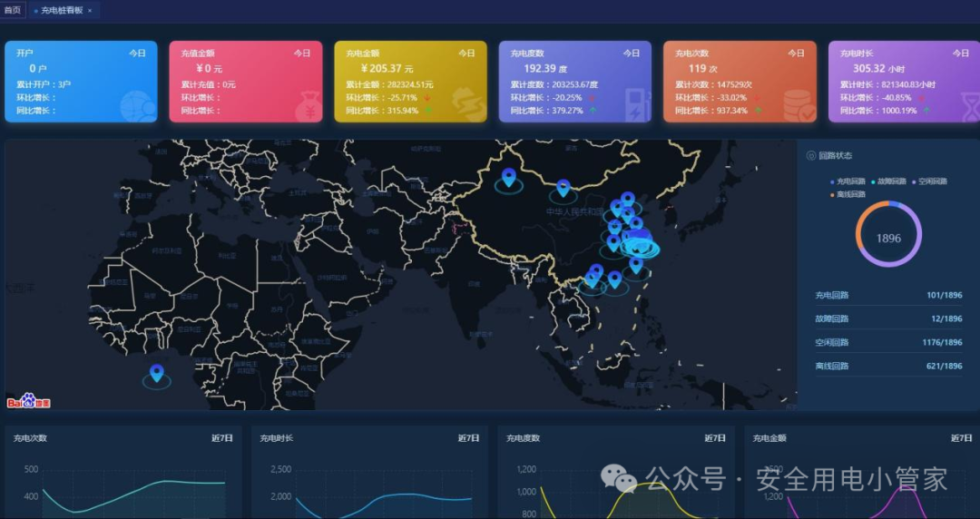This screenshot has width=980, height=519.
Task: Click the map marker off West Africa coast
Action: pyautogui.click(x=156, y=374)
